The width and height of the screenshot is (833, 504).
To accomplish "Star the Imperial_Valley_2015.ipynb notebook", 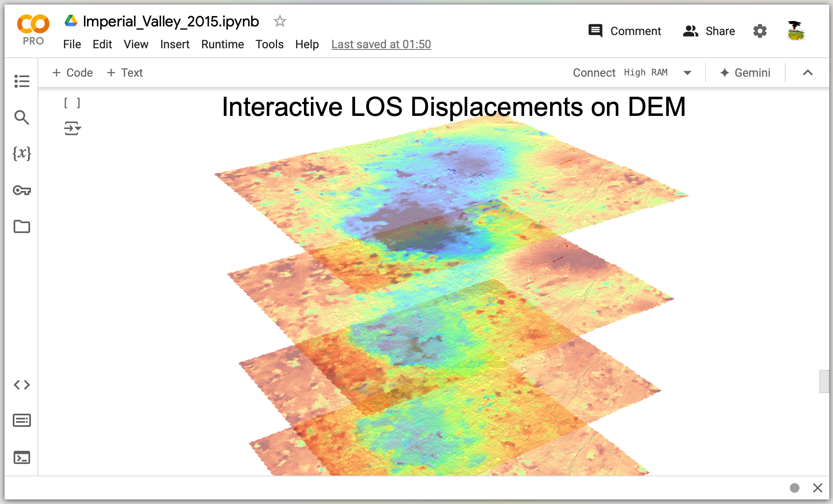I will pyautogui.click(x=280, y=21).
